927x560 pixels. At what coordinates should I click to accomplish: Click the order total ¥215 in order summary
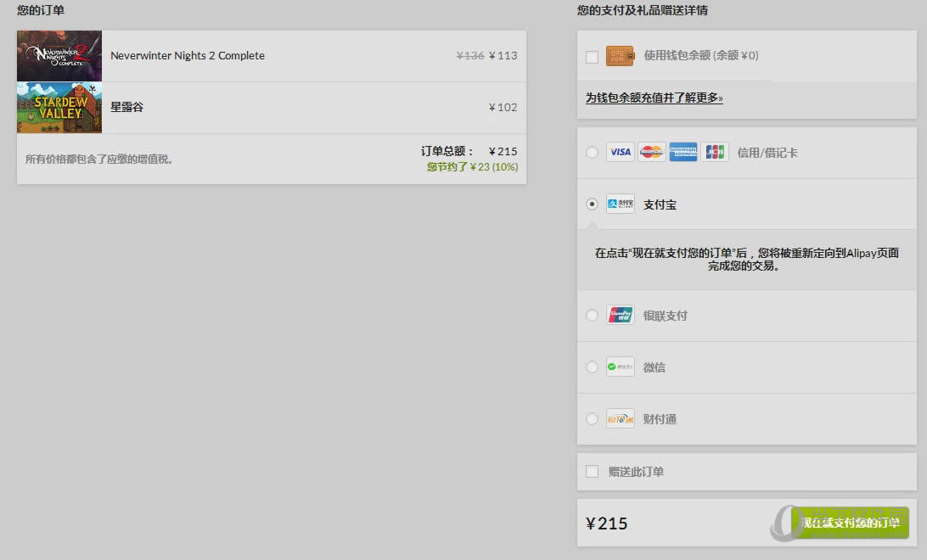503,151
